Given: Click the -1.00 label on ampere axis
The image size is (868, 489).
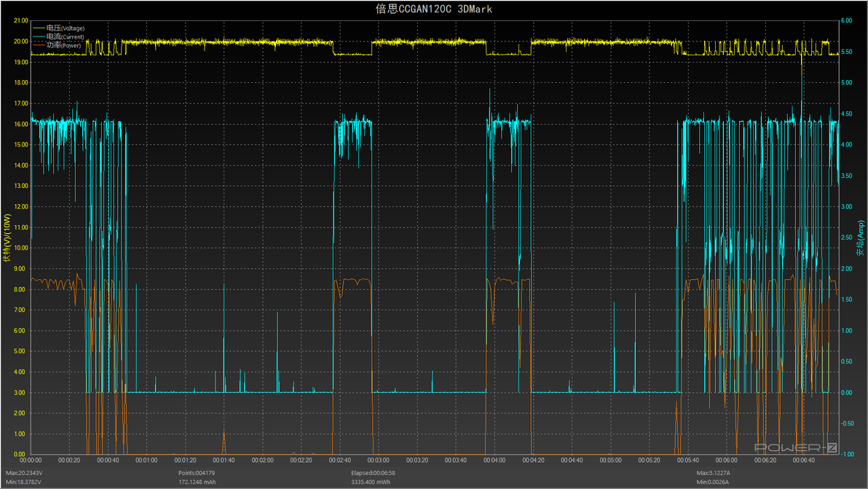Looking at the screenshot, I should 848,454.
